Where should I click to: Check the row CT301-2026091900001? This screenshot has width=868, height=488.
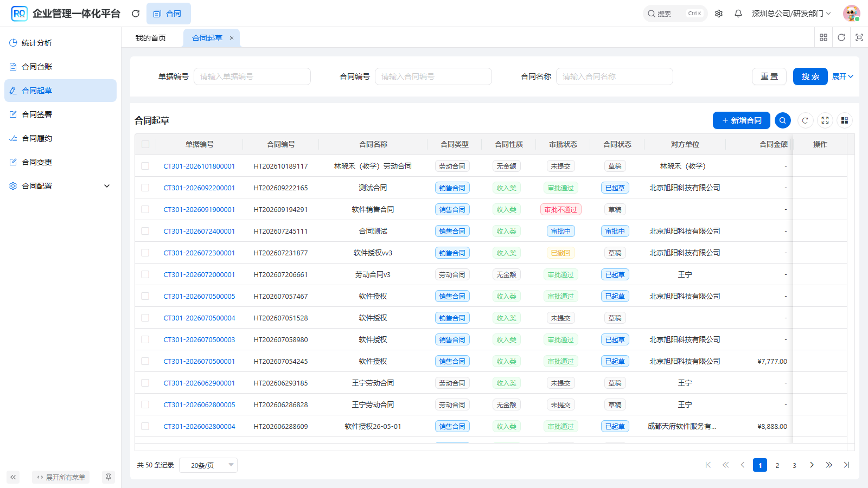145,209
